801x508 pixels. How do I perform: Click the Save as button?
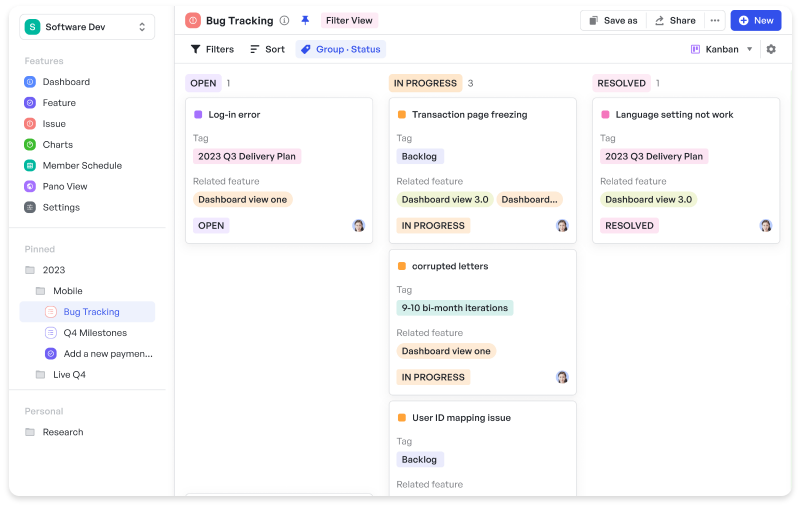612,20
